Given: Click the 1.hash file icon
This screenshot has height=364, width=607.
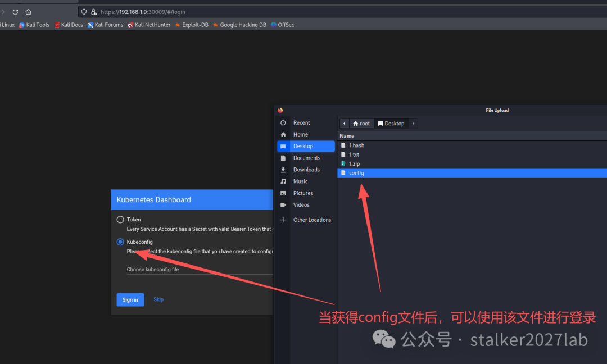Looking at the screenshot, I should click(343, 145).
